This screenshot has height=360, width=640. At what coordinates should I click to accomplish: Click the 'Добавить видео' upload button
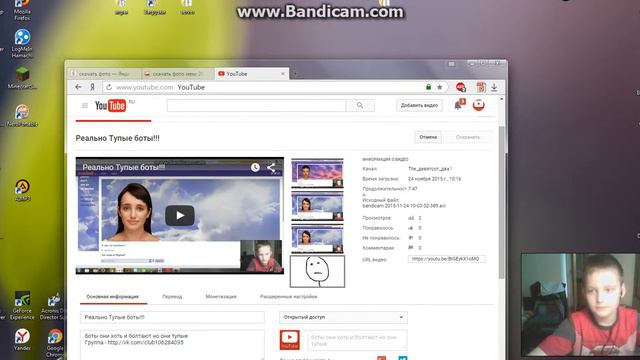[x=419, y=105]
